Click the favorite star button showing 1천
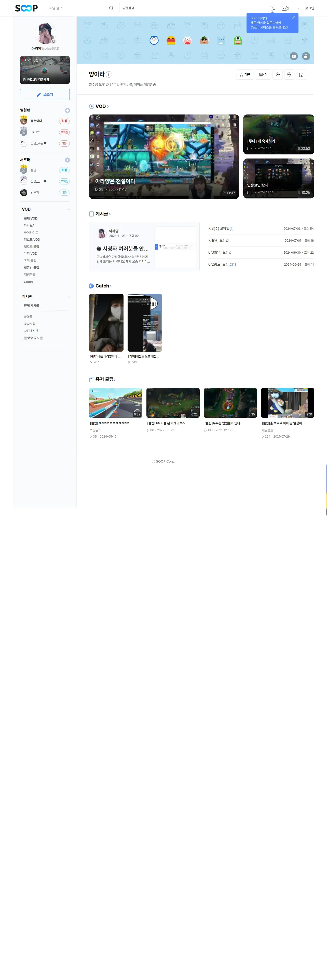The height and width of the screenshot is (980, 327). pyautogui.click(x=245, y=75)
